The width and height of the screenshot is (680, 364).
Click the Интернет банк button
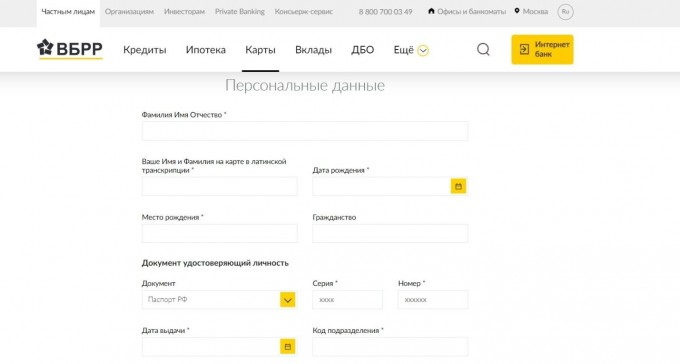pyautogui.click(x=542, y=49)
